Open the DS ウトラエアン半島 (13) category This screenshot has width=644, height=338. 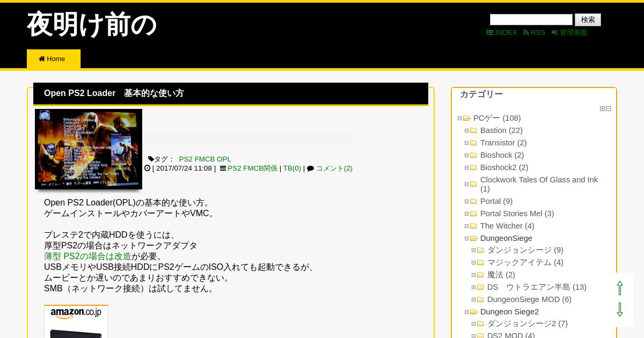tap(537, 287)
